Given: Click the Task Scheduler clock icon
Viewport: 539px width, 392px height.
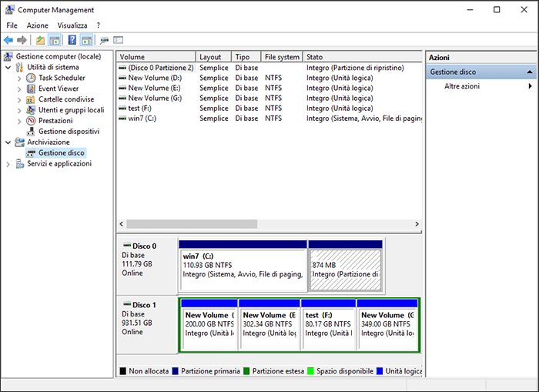Looking at the screenshot, I should coord(31,78).
